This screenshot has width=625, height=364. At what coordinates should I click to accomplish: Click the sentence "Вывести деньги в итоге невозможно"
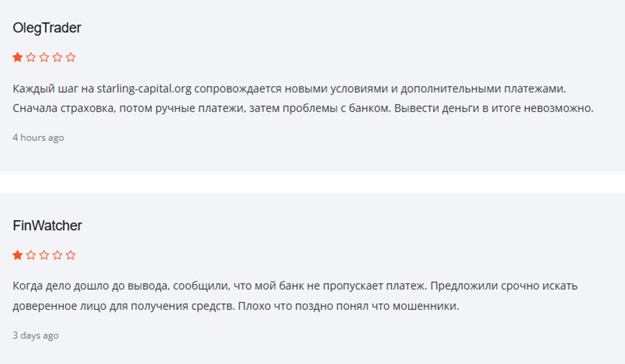[x=494, y=108]
